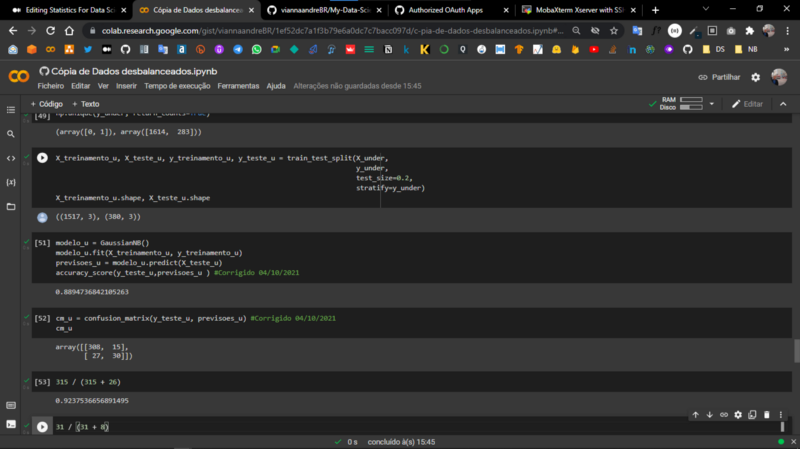Open the search and replace sidebar icon
The width and height of the screenshot is (800, 449).
pyautogui.click(x=11, y=134)
